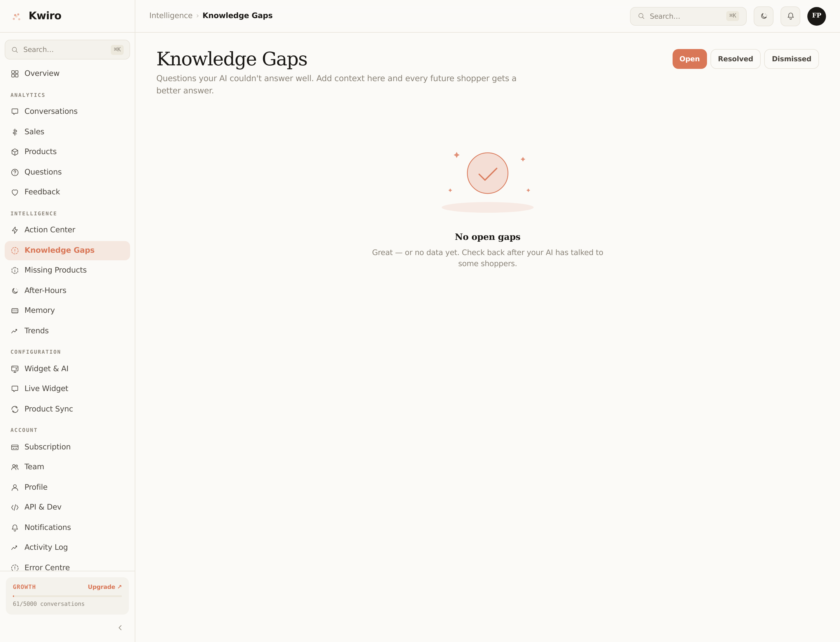The width and height of the screenshot is (840, 642).
Task: Switch to the Resolved filter
Action: [735, 59]
